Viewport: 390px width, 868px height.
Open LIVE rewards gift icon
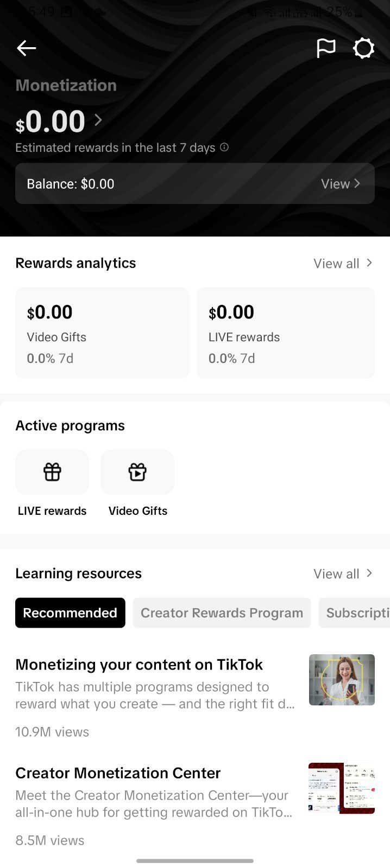tap(52, 472)
